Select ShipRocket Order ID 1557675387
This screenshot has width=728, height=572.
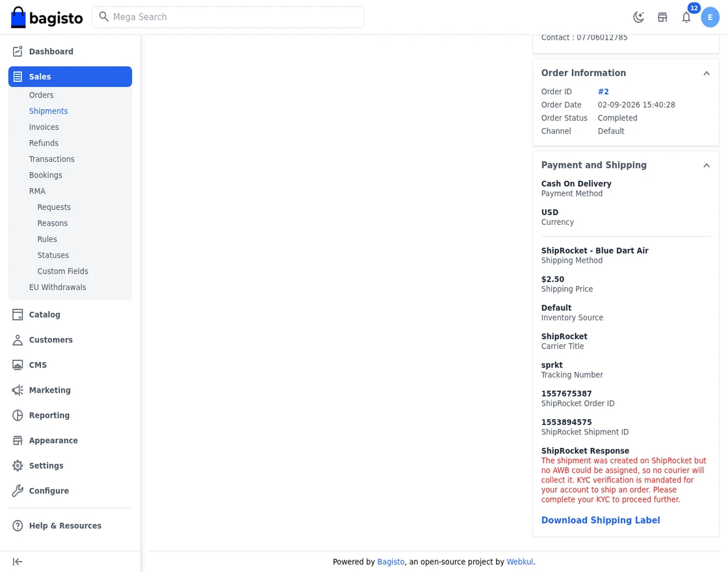pos(566,394)
